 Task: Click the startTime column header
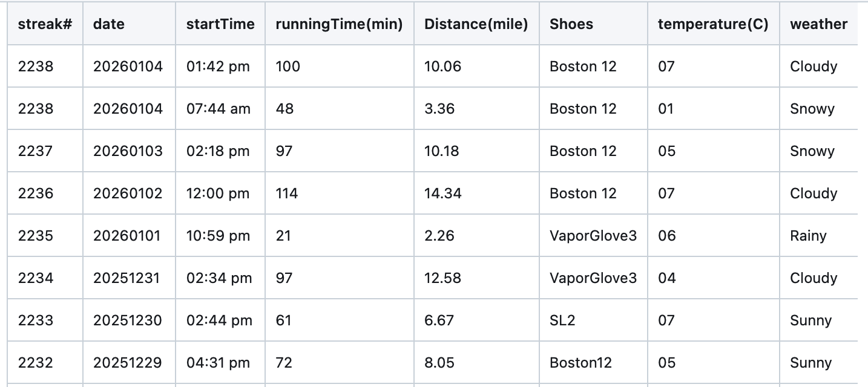click(x=220, y=24)
